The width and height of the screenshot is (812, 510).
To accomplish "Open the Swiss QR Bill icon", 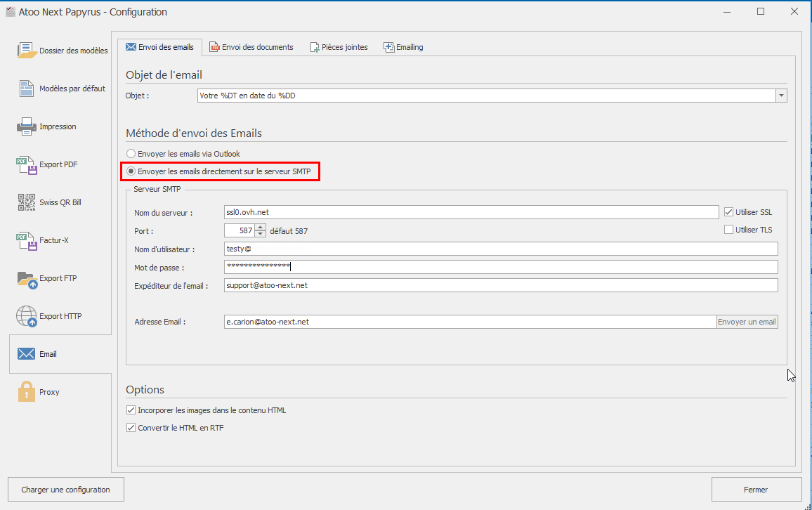I will (x=27, y=202).
